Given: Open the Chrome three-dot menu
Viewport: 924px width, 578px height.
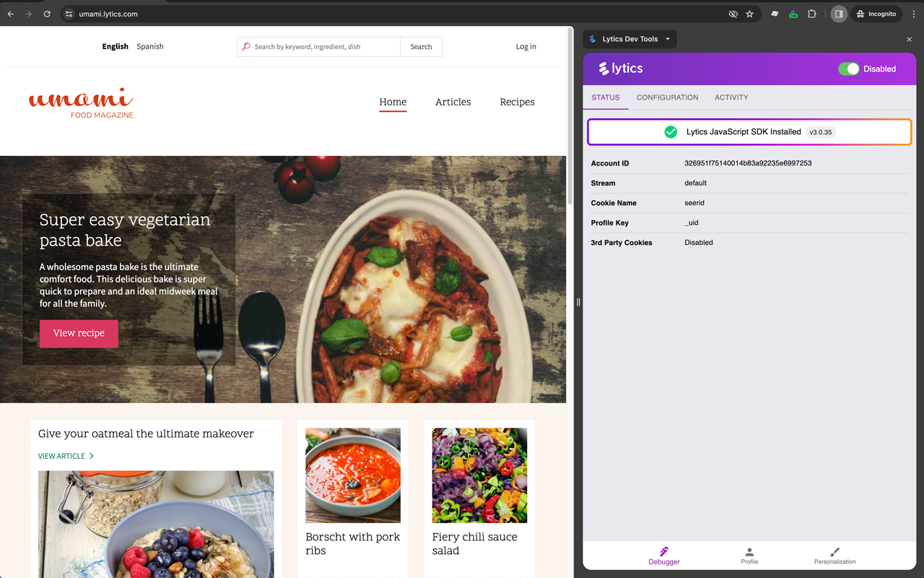Looking at the screenshot, I should click(x=914, y=14).
